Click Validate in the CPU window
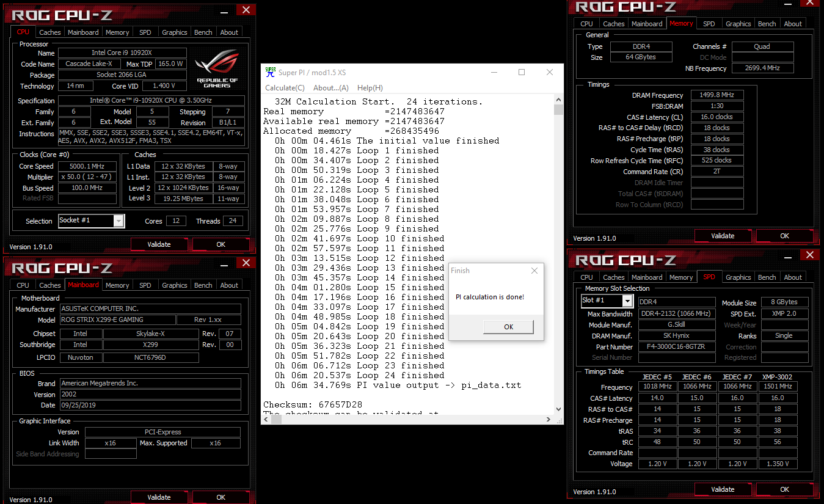 (x=159, y=244)
